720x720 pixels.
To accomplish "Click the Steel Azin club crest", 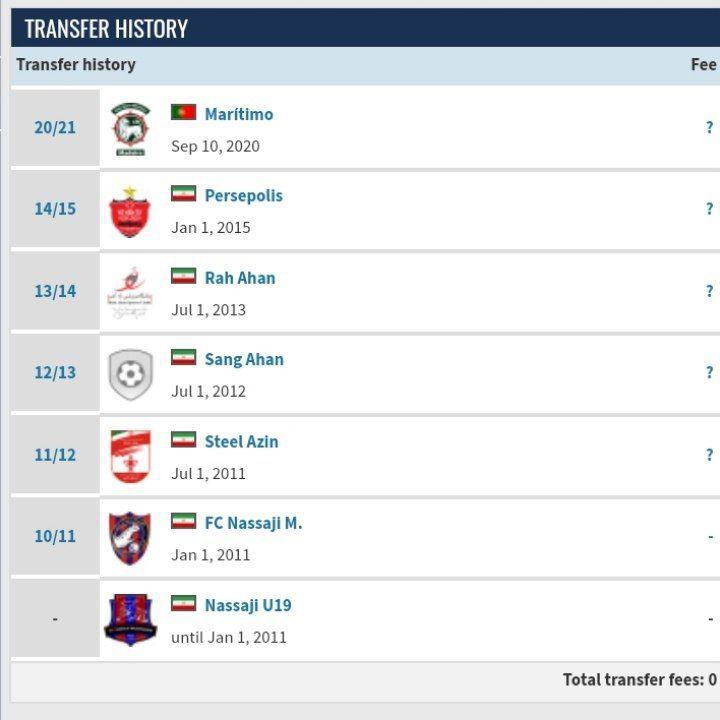I will pos(130,456).
